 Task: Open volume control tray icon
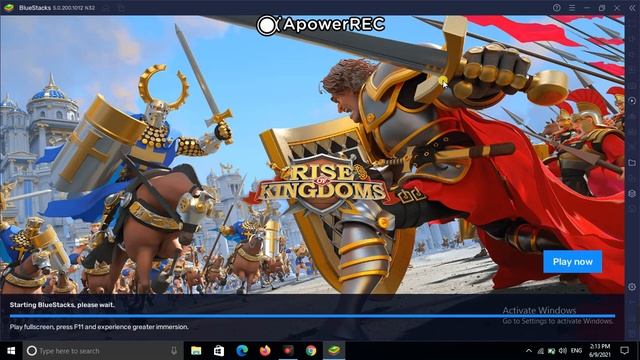(563, 351)
